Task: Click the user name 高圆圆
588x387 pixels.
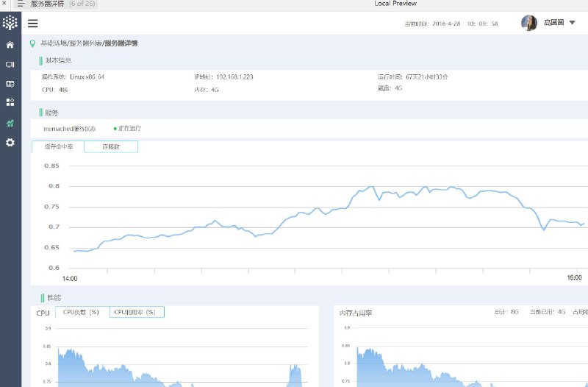Action: coord(554,23)
